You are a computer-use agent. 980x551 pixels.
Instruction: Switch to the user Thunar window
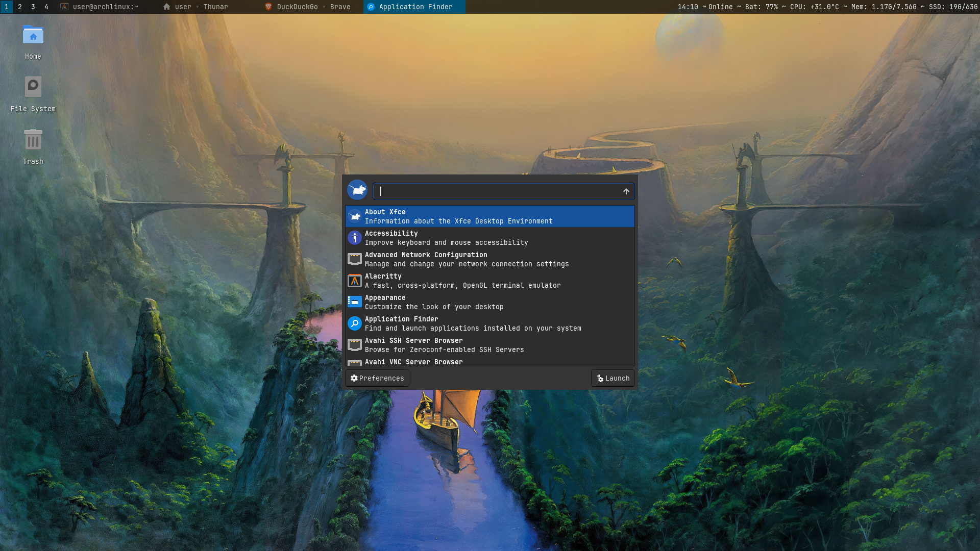pyautogui.click(x=196, y=7)
